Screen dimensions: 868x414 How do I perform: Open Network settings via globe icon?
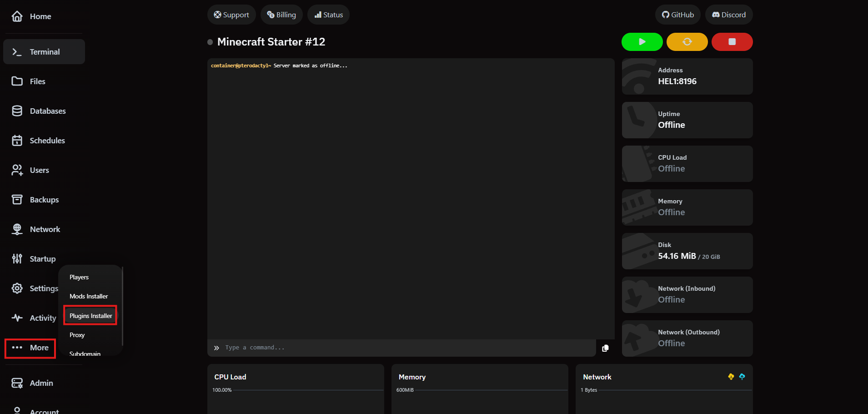pos(17,229)
